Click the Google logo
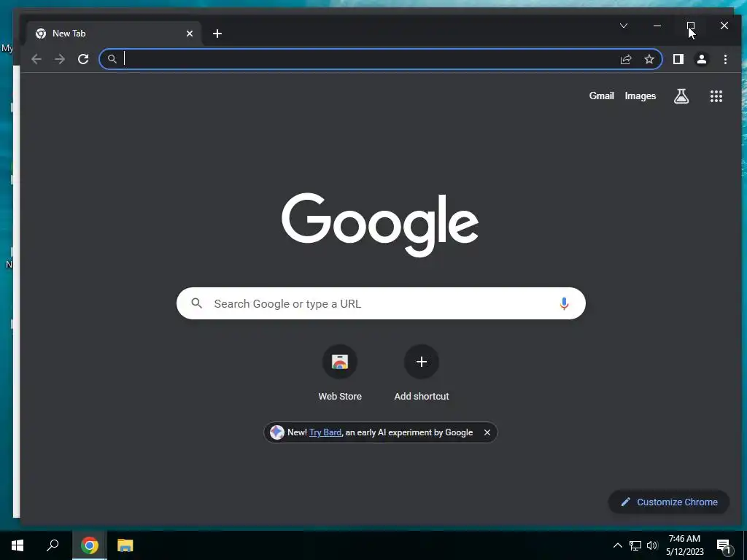This screenshot has width=747, height=560. coord(380,225)
